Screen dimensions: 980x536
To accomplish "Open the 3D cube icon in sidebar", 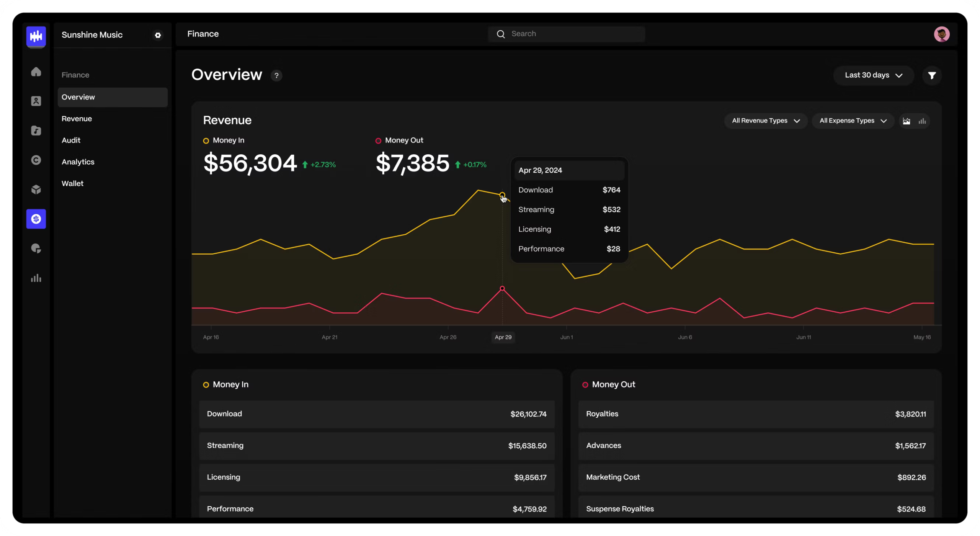I will [x=36, y=190].
